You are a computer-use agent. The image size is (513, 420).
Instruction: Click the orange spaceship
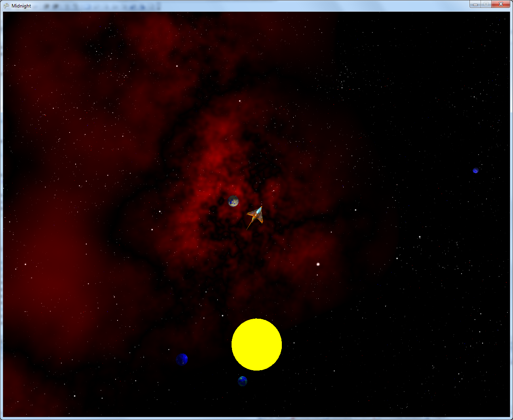pyautogui.click(x=256, y=216)
